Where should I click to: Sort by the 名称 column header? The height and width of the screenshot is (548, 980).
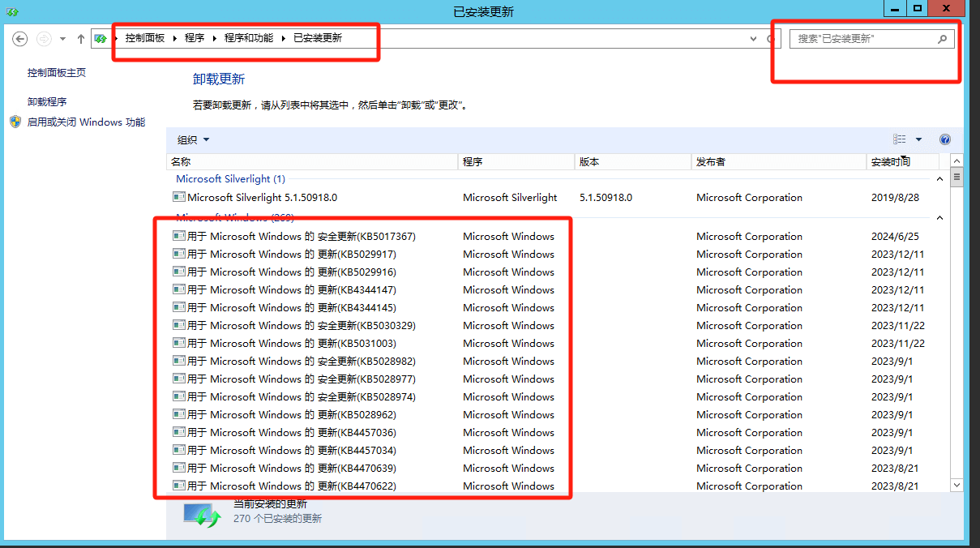coord(312,162)
